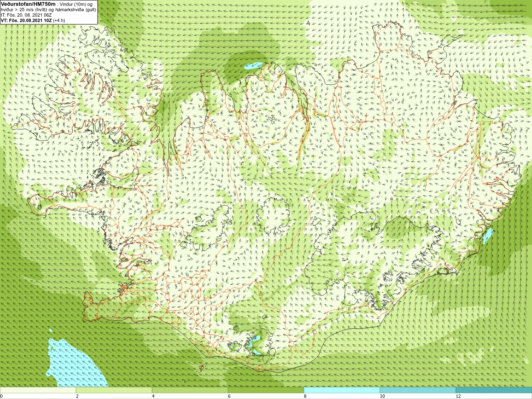The image size is (532, 399).
Task: Click the legend label '8'
Action: tap(305, 396)
